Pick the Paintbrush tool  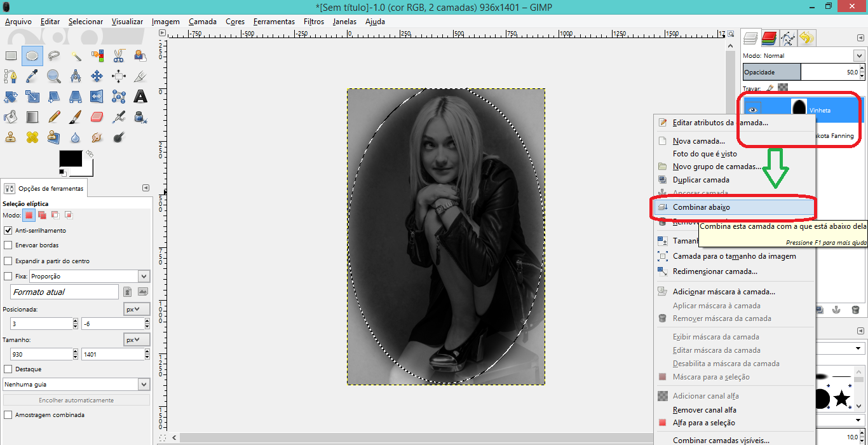coord(75,117)
